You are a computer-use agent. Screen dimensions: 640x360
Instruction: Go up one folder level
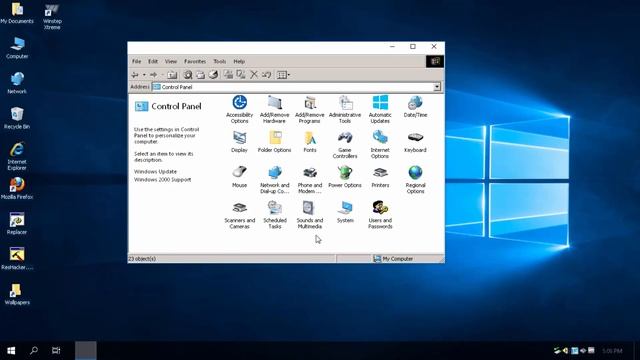pos(172,75)
